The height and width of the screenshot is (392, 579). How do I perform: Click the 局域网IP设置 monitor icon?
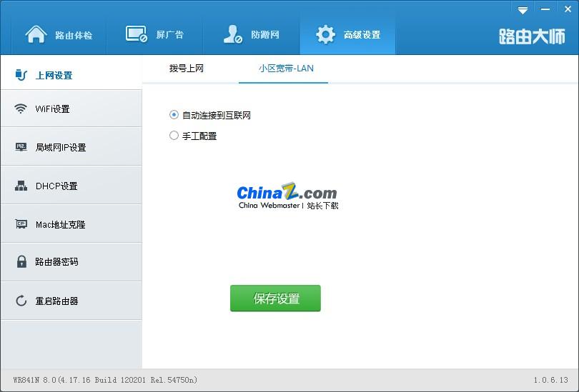21,147
